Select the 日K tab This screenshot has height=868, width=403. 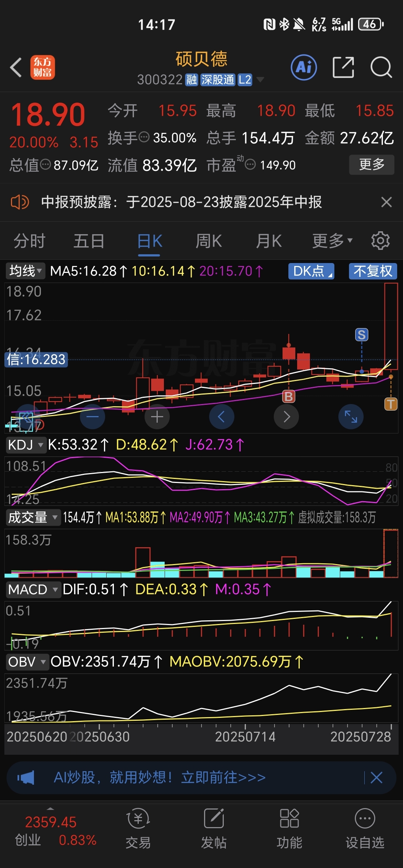click(x=150, y=241)
